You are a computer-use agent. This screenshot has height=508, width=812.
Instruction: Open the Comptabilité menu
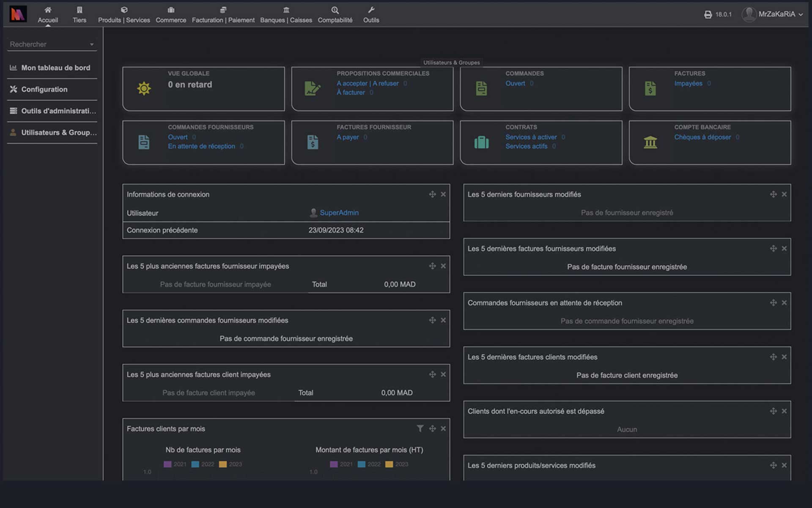[x=335, y=14]
